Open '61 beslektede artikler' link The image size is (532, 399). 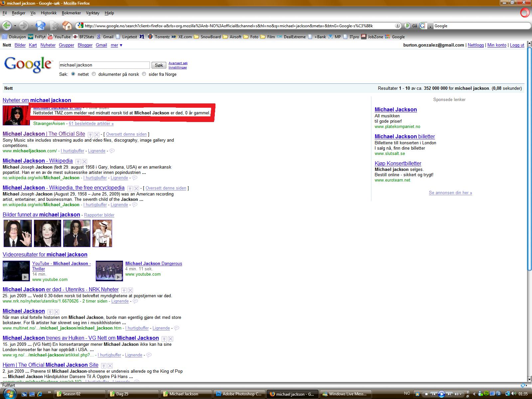(x=91, y=124)
